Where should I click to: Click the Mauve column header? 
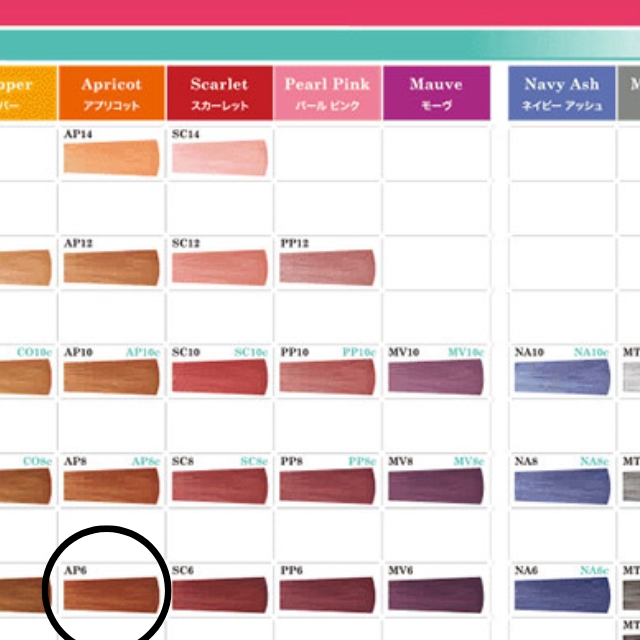pyautogui.click(x=436, y=93)
